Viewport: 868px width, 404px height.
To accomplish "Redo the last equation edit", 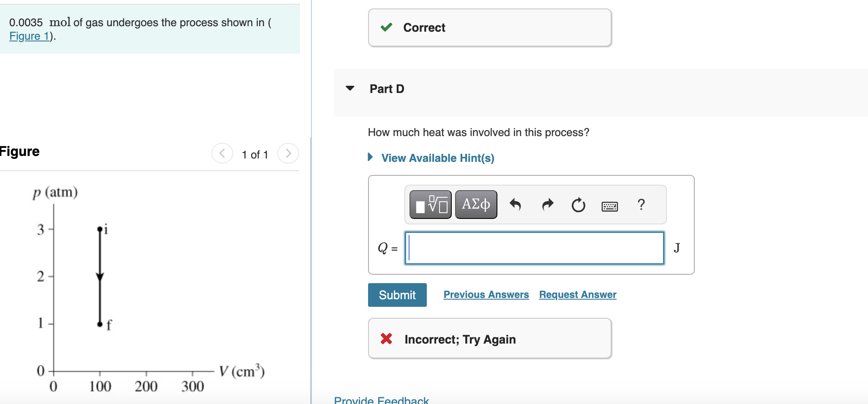I will 547,205.
